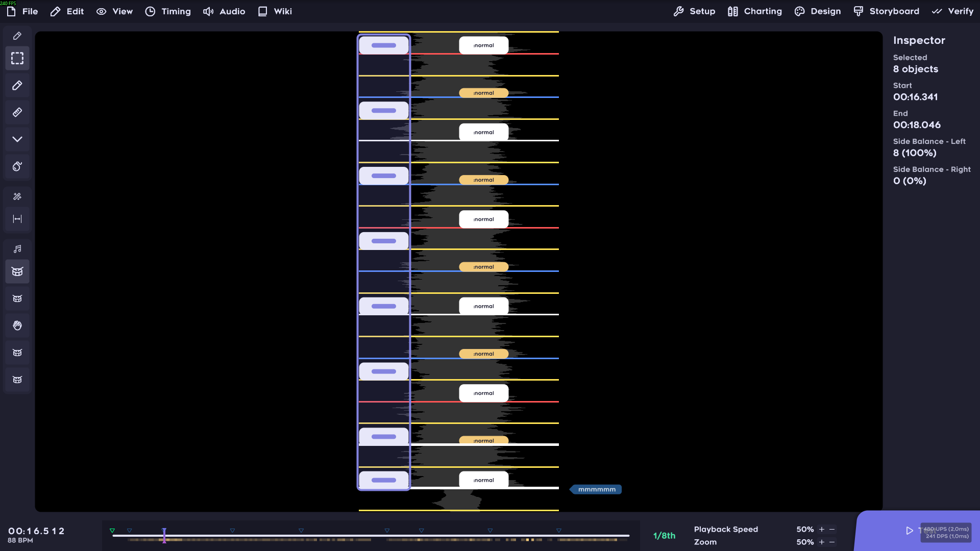Select the downward chevron tool
Image resolution: width=980 pixels, height=551 pixels.
[17, 139]
